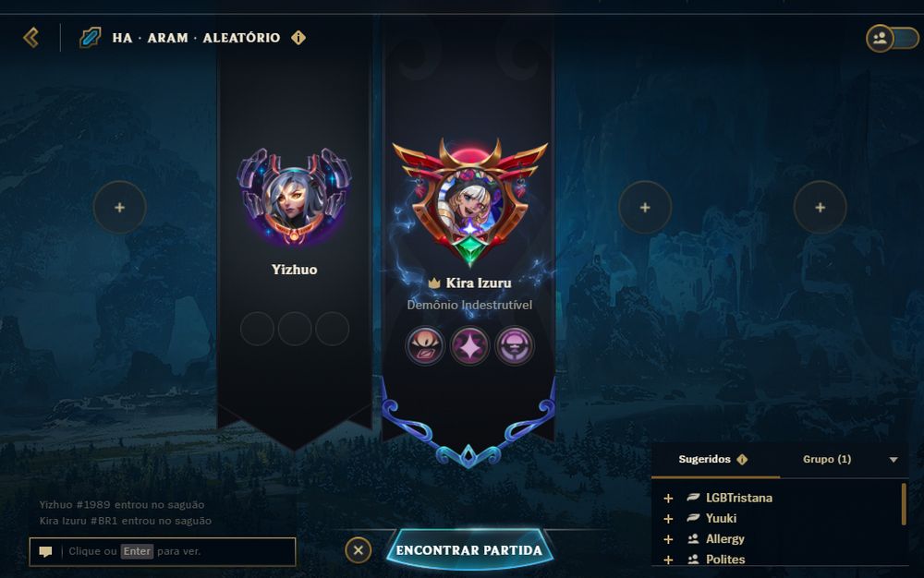Go back using the gold chevron arrow
This screenshot has height=578, width=924.
click(30, 38)
